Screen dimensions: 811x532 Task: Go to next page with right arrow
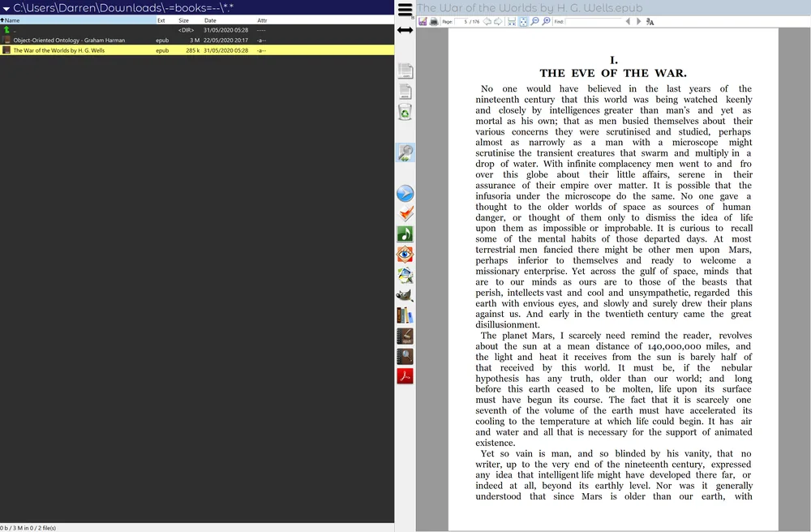point(498,22)
